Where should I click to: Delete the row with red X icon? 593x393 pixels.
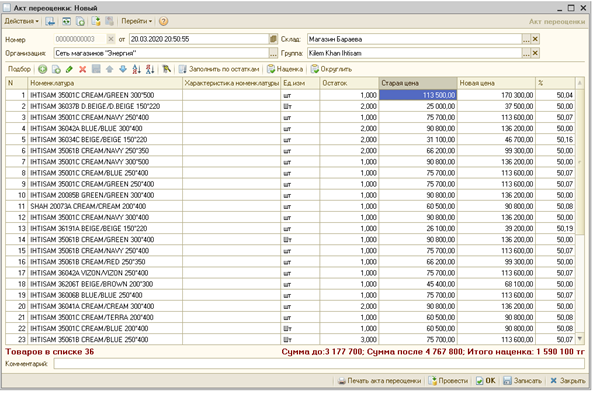point(82,69)
